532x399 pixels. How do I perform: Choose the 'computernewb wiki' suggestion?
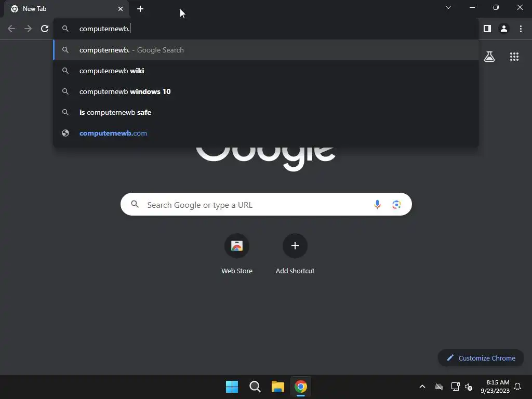[x=266, y=71]
